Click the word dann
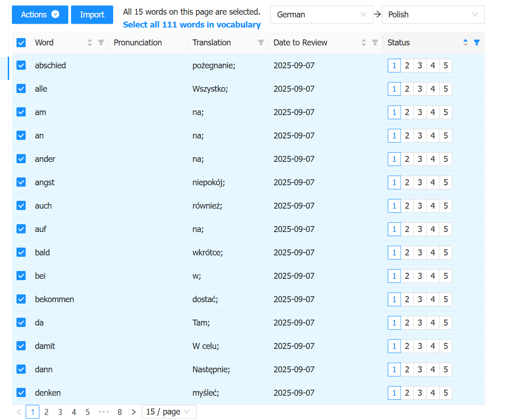 44,370
